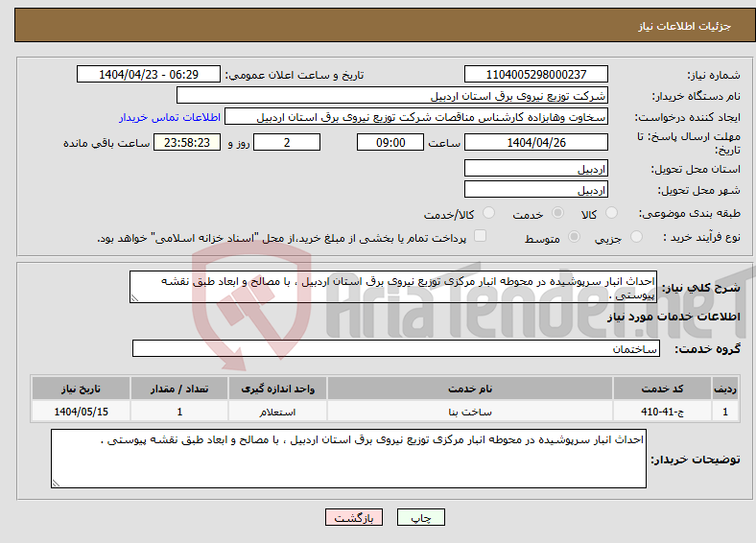This screenshot has height=543, width=756.
Task: Click the توضیحات خریدار textarea
Action: pos(348,459)
